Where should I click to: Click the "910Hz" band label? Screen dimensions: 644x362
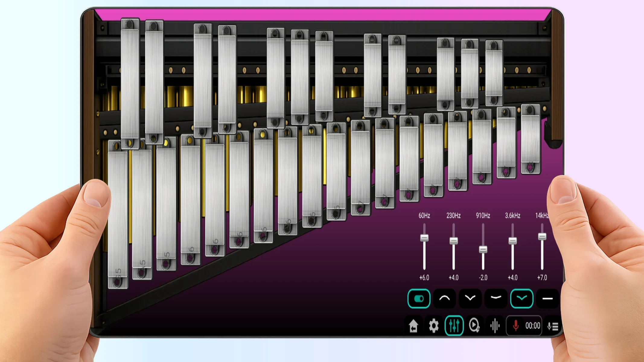(483, 215)
